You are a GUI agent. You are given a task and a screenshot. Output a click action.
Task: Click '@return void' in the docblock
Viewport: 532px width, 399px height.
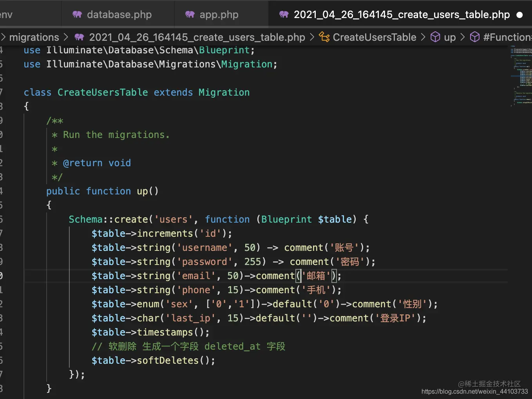(97, 163)
